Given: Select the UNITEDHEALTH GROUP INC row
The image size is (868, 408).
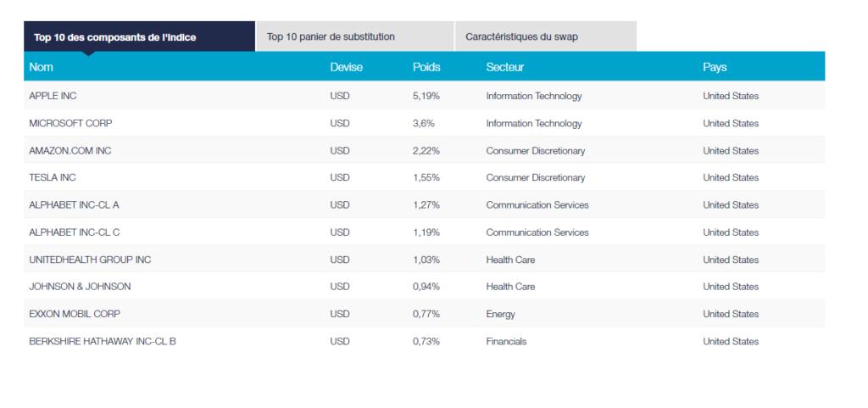Looking at the screenshot, I should click(x=90, y=259).
